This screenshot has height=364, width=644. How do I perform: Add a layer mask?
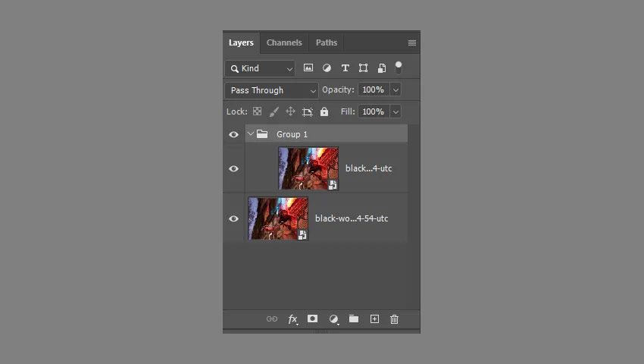click(312, 319)
